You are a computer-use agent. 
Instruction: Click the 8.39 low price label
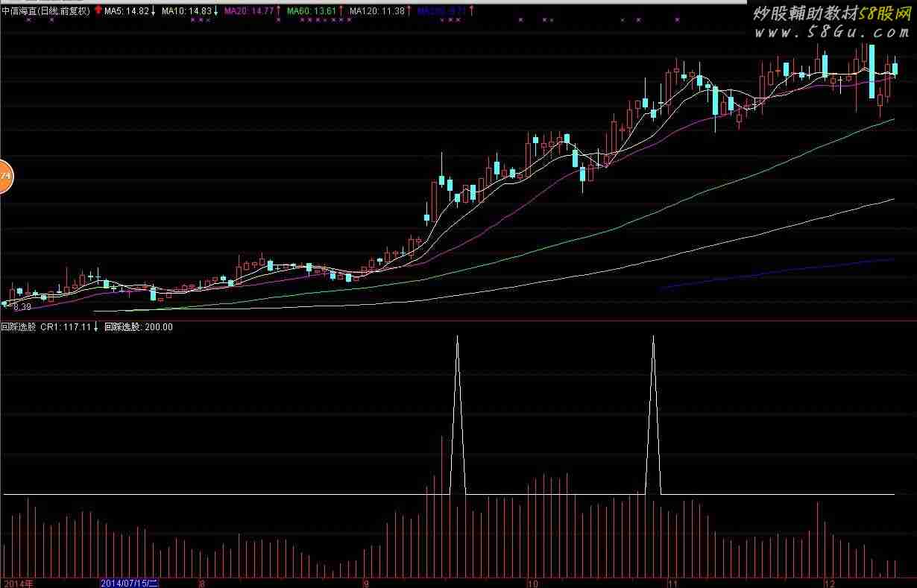(22, 307)
